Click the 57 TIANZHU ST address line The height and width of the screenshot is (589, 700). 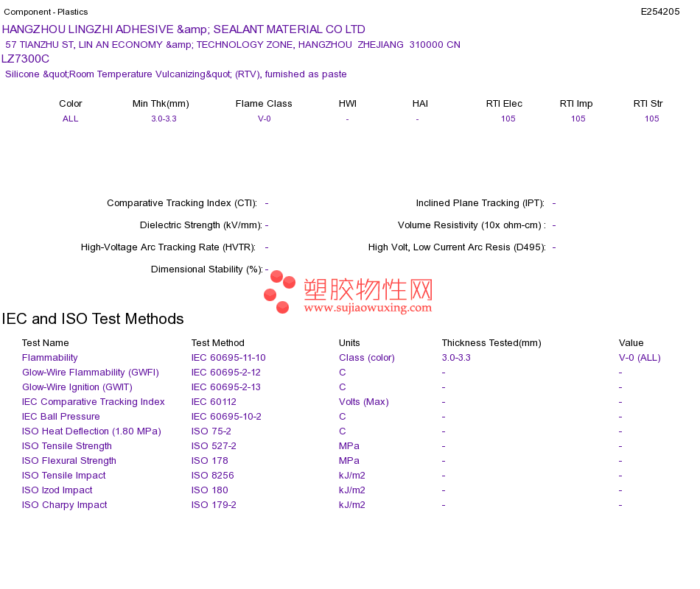233,45
